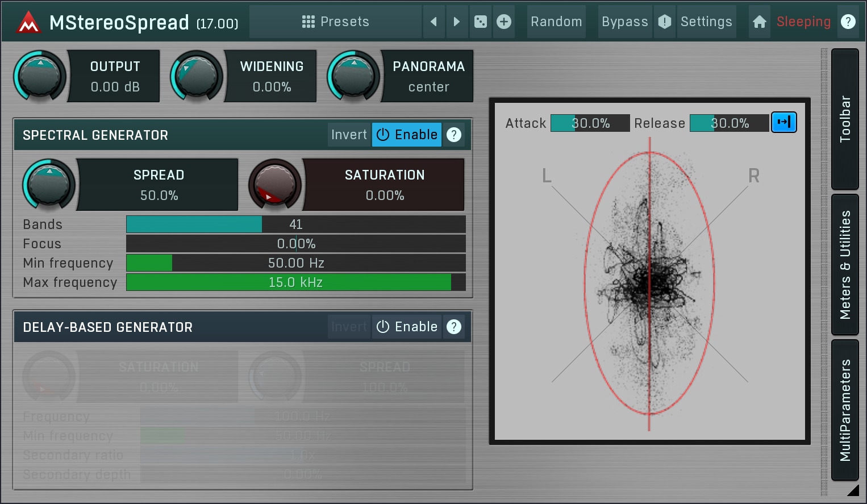
Task: Expand the Toolbar side panel
Action: [x=845, y=119]
